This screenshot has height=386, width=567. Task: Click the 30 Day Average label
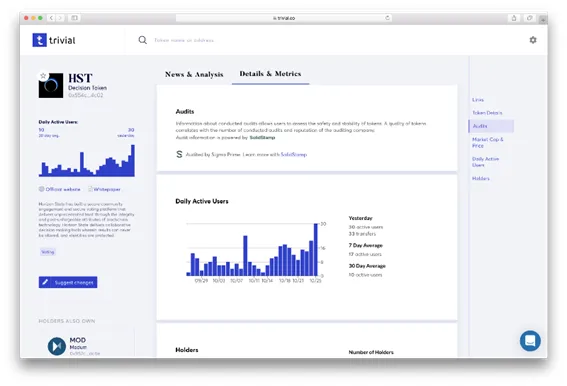[x=367, y=266]
